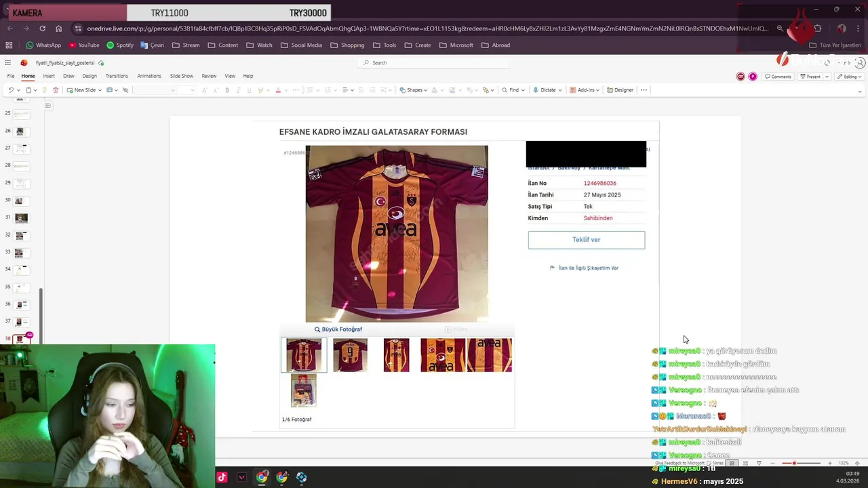Click the New Slide button
This screenshot has height=488, width=868.
(x=81, y=90)
